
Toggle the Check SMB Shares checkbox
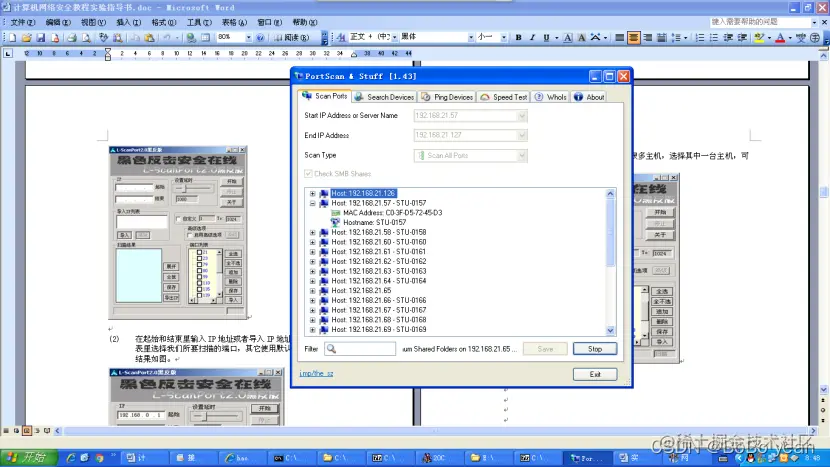[x=308, y=174]
